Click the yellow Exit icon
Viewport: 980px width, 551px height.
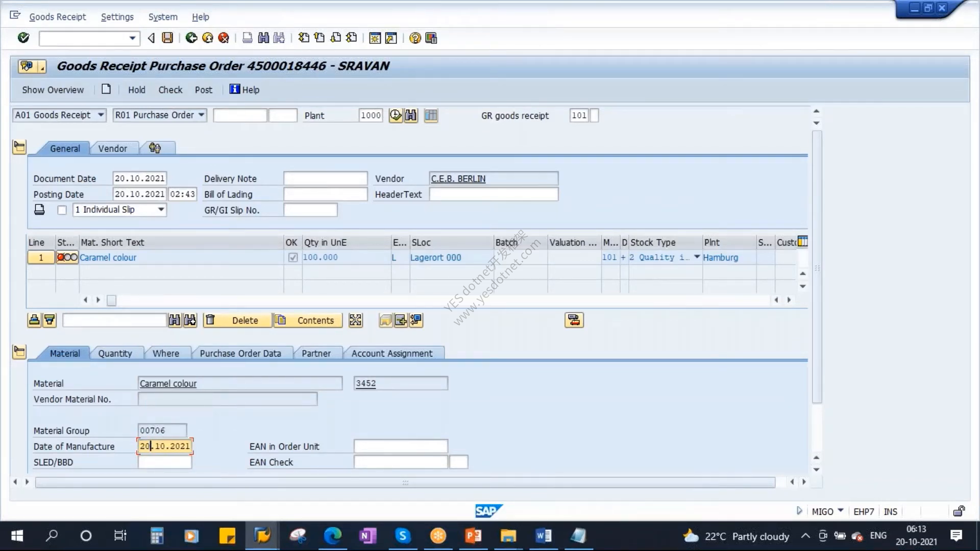[x=208, y=38]
